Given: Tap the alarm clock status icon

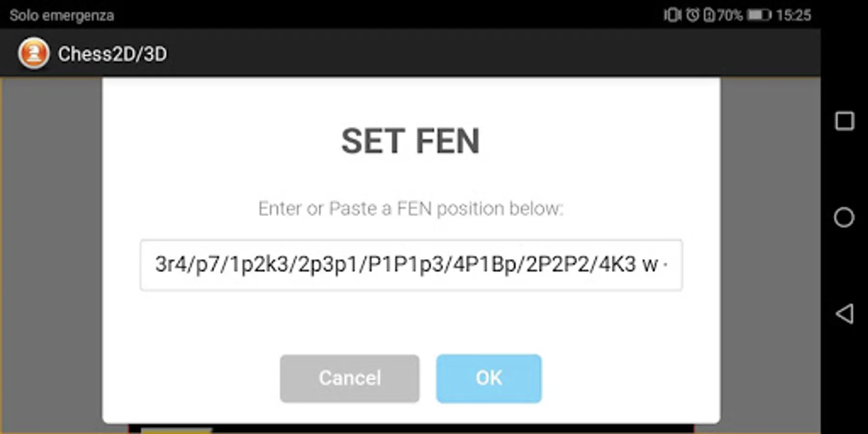Looking at the screenshot, I should pos(692,15).
